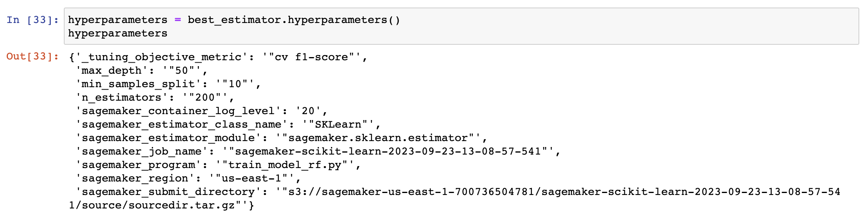
Task: Click the train_model_rf.py program value
Action: coord(285,165)
